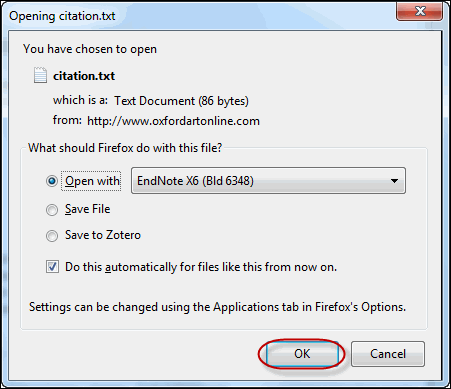Uncheck Do this automatically checkbox
Image resolution: width=451 pixels, height=389 pixels.
pyautogui.click(x=52, y=267)
